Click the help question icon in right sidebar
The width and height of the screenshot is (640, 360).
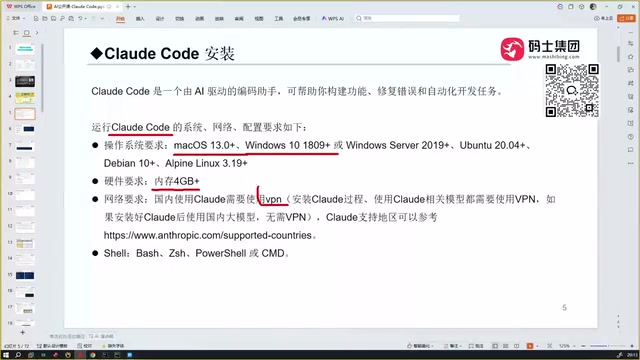[631, 137]
